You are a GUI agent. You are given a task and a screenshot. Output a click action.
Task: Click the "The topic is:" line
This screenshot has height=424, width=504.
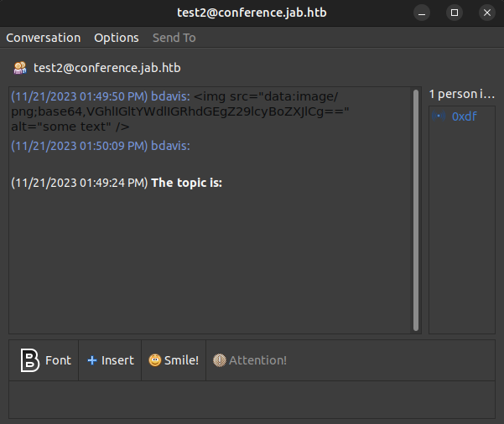(x=186, y=183)
